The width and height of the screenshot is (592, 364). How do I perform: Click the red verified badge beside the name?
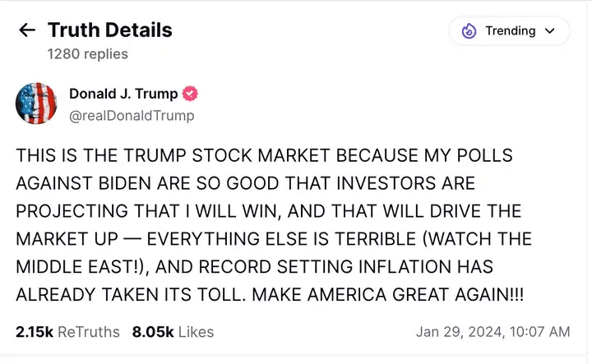pos(190,94)
